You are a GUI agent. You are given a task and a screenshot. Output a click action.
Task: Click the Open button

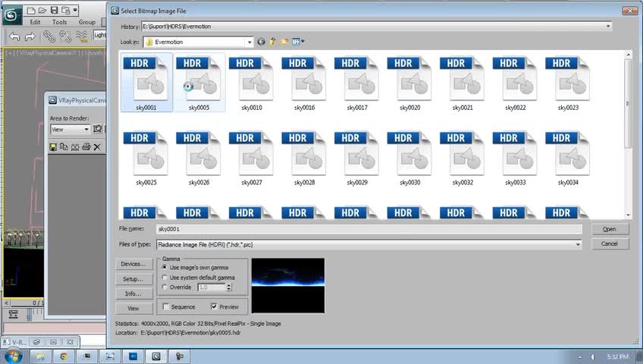click(x=610, y=229)
